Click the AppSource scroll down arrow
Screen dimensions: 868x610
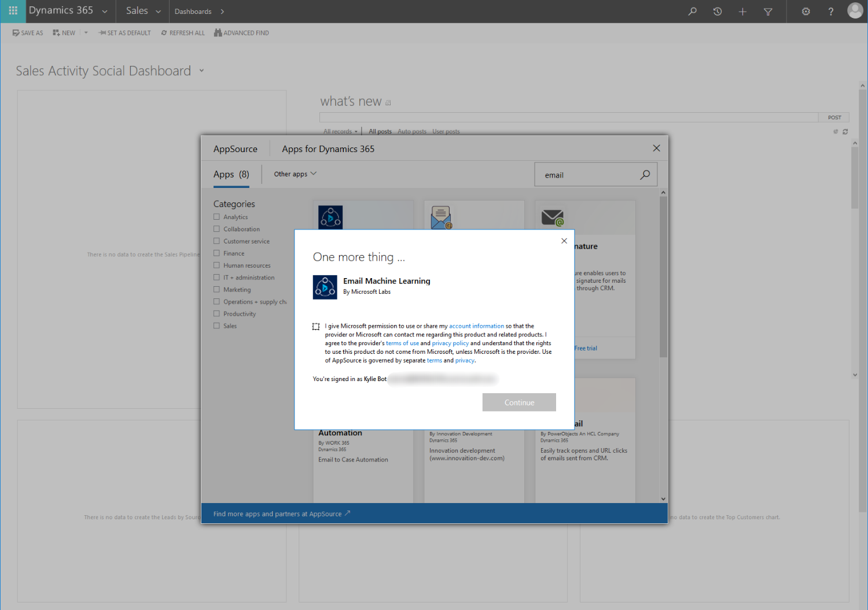click(x=663, y=498)
